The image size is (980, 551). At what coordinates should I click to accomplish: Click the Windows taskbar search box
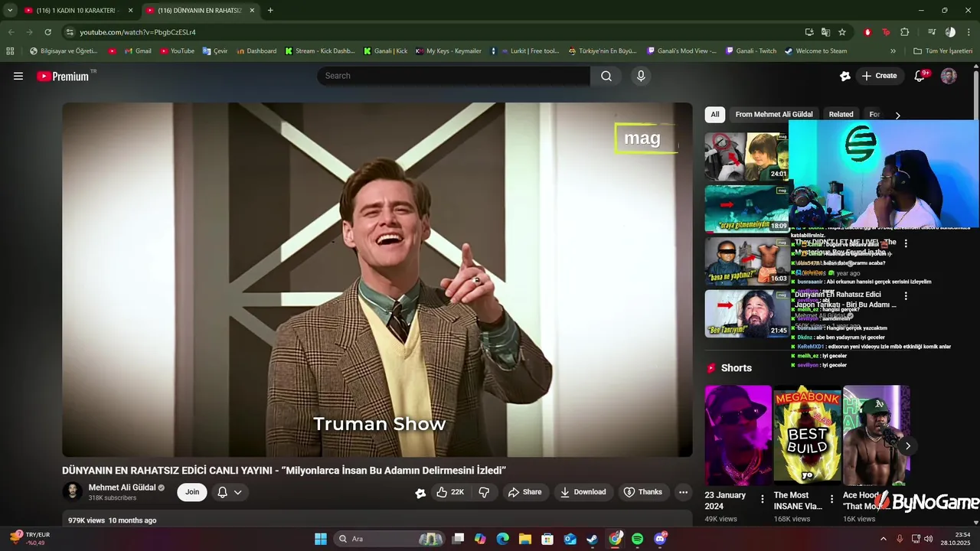point(389,539)
